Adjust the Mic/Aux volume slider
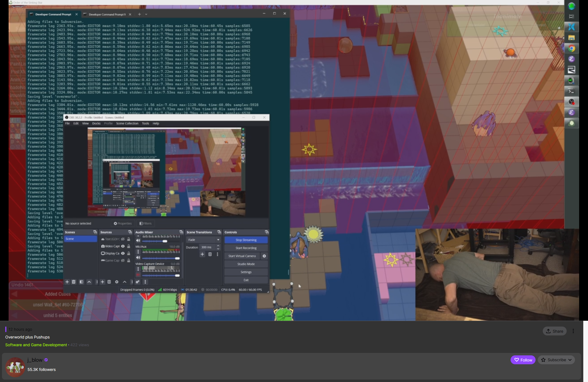This screenshot has height=382, width=588. pyautogui.click(x=177, y=258)
